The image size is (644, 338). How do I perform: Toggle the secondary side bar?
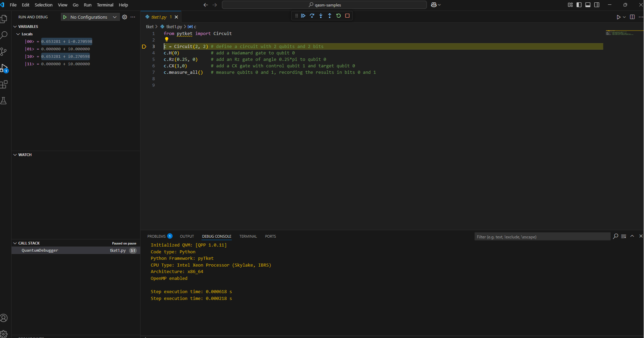coord(597,5)
